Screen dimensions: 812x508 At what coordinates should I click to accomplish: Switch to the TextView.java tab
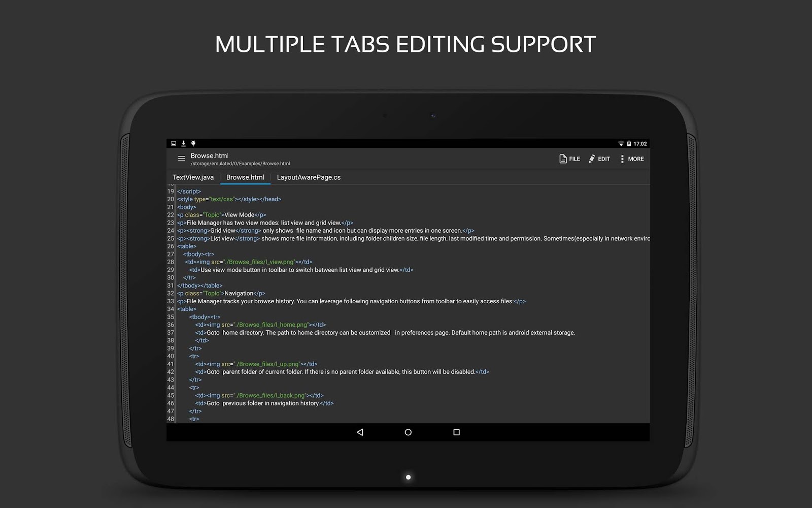point(193,177)
